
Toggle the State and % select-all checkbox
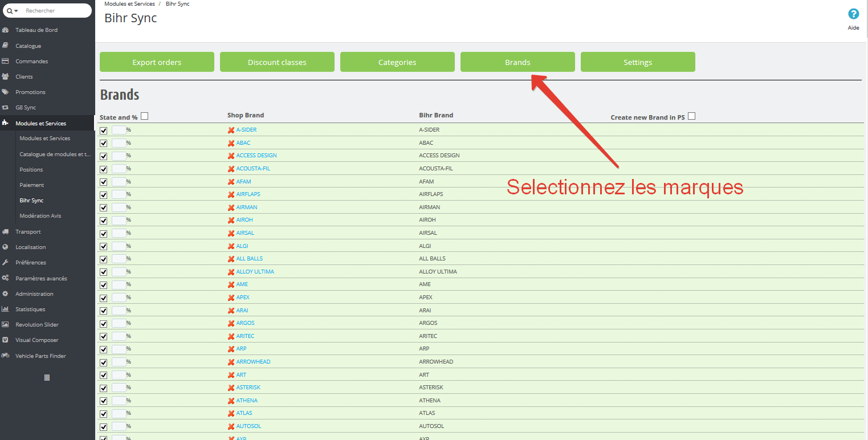pyautogui.click(x=144, y=116)
